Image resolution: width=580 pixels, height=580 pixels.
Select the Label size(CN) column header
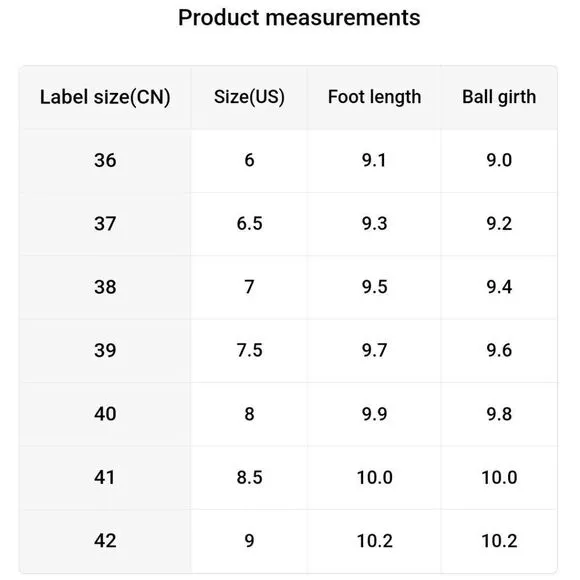[105, 97]
